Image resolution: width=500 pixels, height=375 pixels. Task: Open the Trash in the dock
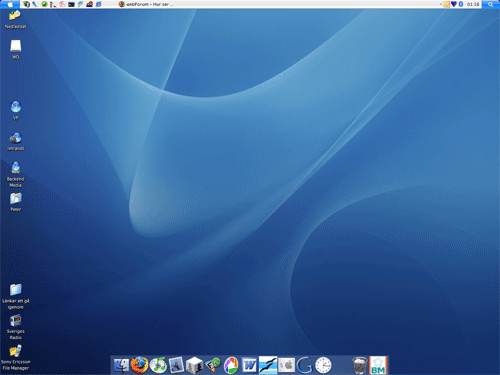(x=360, y=365)
